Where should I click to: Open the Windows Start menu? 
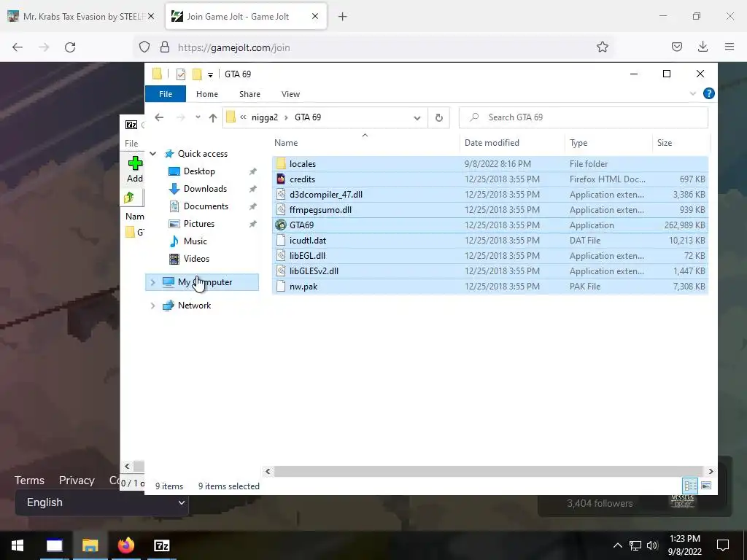pyautogui.click(x=18, y=545)
